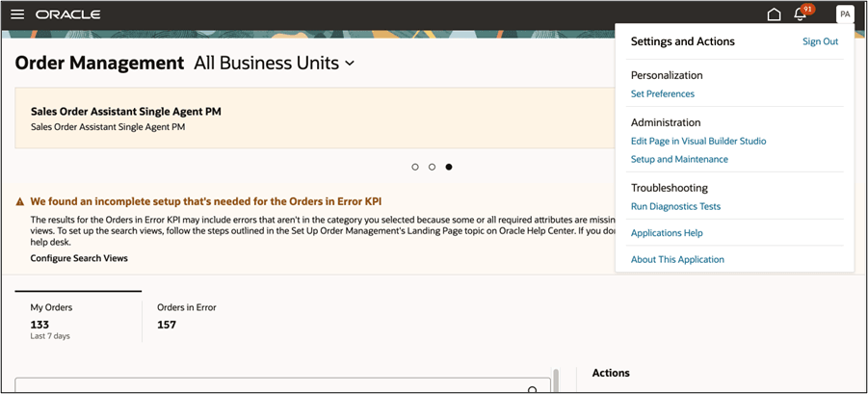Viewport: 868px width, 394px height.
Task: Click About This Application
Action: pyautogui.click(x=677, y=259)
